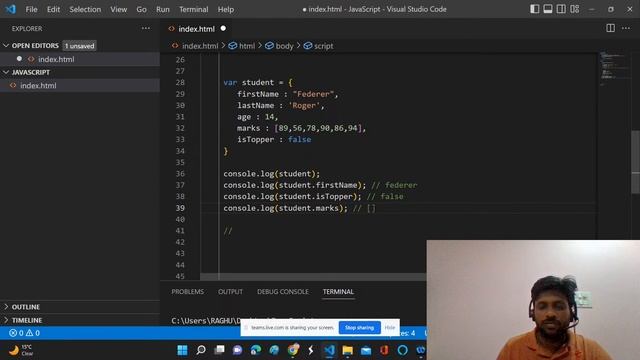Select the index.html editor tab

(196, 29)
